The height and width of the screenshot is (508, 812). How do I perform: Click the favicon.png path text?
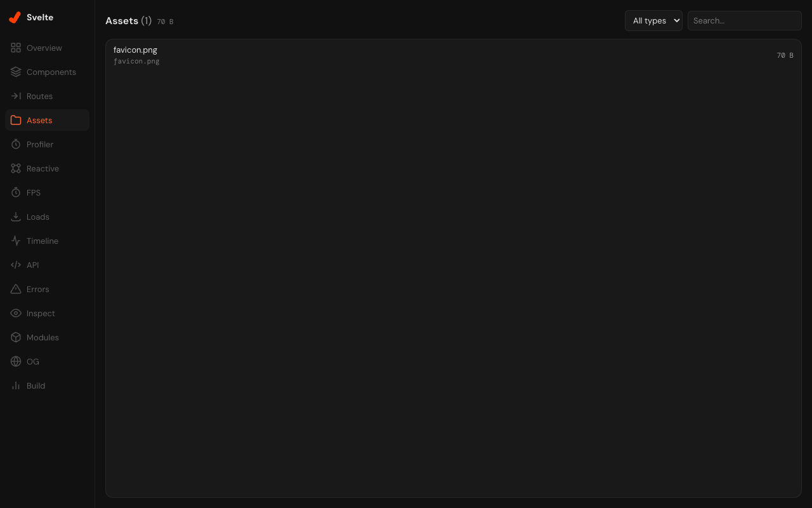[x=136, y=62]
